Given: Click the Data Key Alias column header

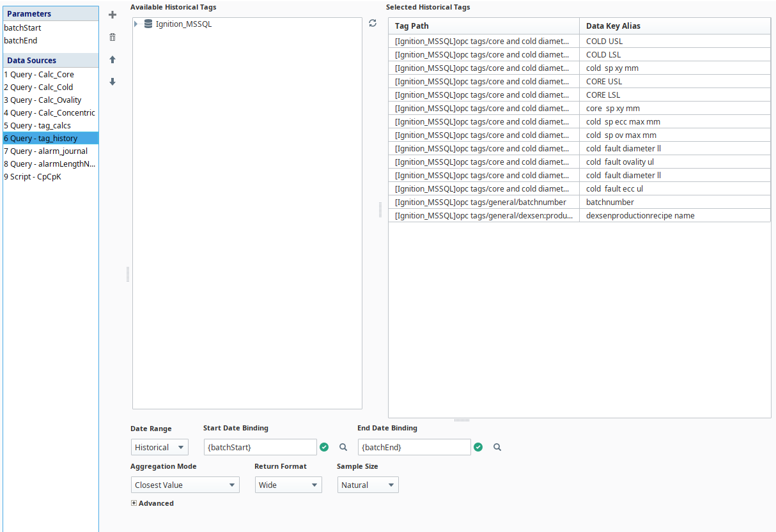Looking at the screenshot, I should 675,26.
